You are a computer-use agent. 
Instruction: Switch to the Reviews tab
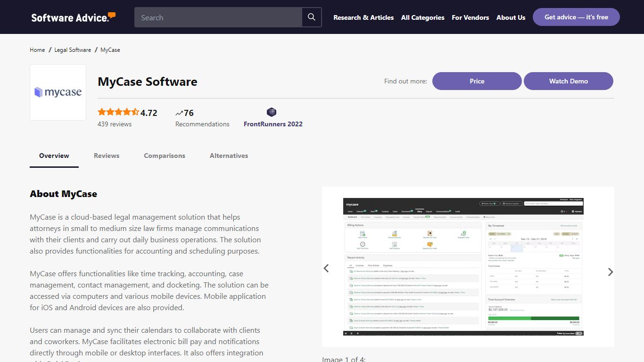pyautogui.click(x=107, y=156)
